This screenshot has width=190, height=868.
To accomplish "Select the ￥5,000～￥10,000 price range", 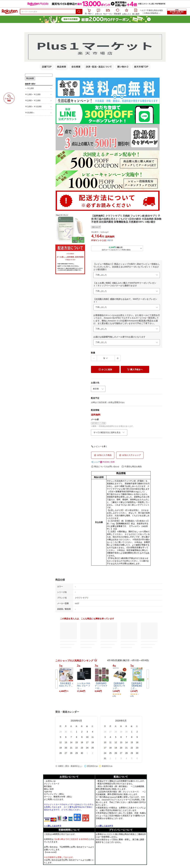I will click(x=38, y=107).
